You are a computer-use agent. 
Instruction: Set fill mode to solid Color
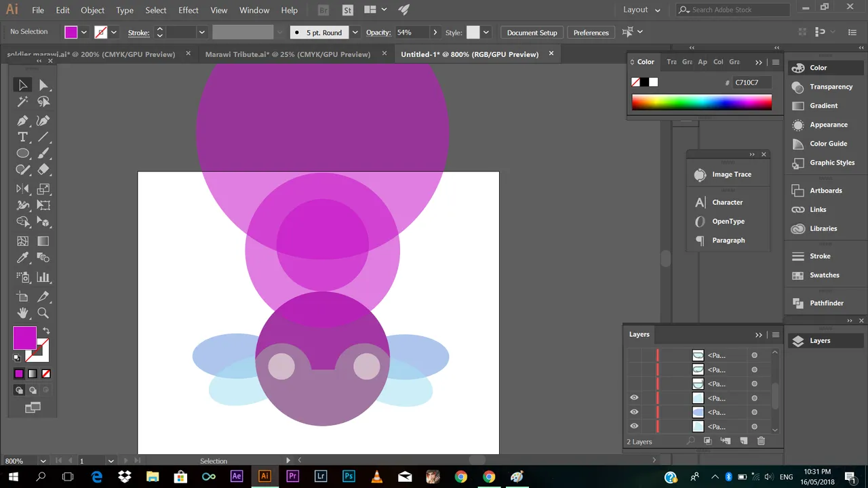(19, 373)
